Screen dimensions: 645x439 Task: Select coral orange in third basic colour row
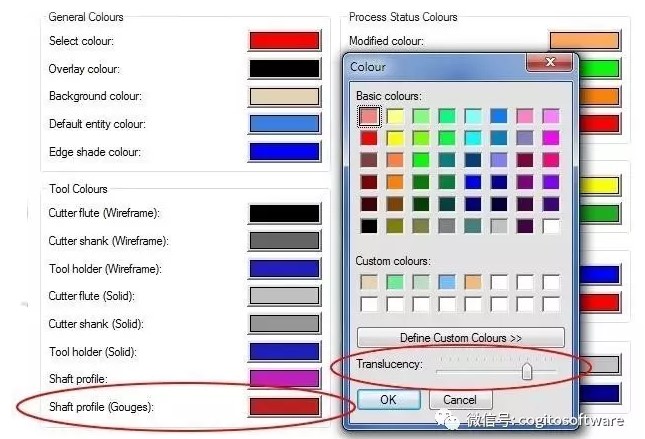pos(395,160)
